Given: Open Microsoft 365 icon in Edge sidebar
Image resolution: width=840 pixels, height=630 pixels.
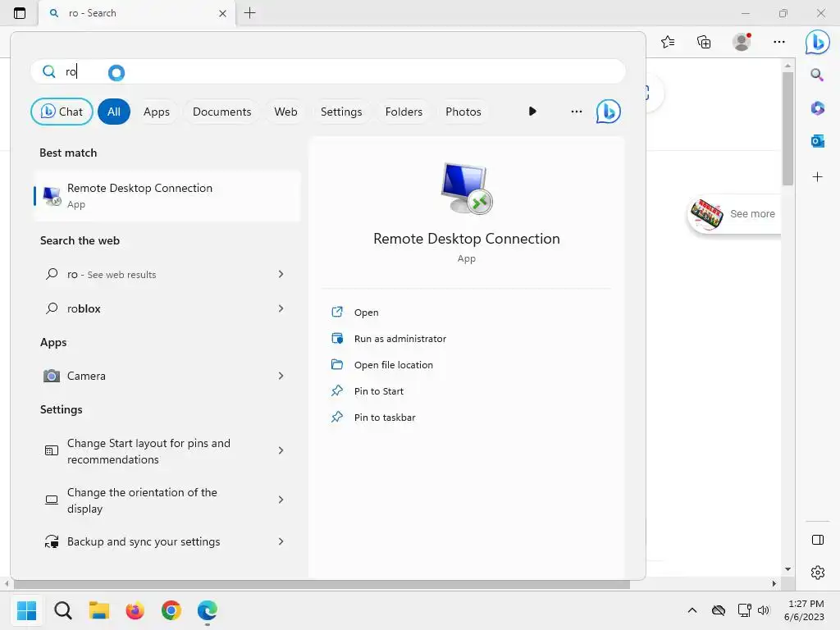Looking at the screenshot, I should (818, 108).
